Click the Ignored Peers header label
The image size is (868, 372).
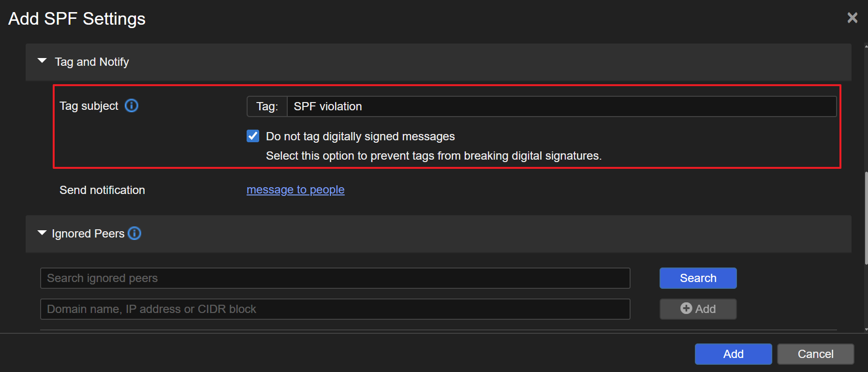coord(88,234)
